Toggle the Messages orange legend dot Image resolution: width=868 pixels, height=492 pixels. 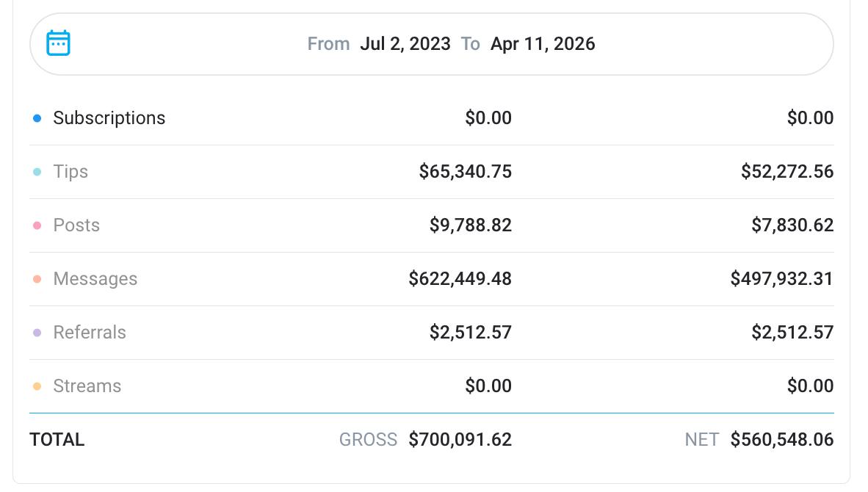37,279
